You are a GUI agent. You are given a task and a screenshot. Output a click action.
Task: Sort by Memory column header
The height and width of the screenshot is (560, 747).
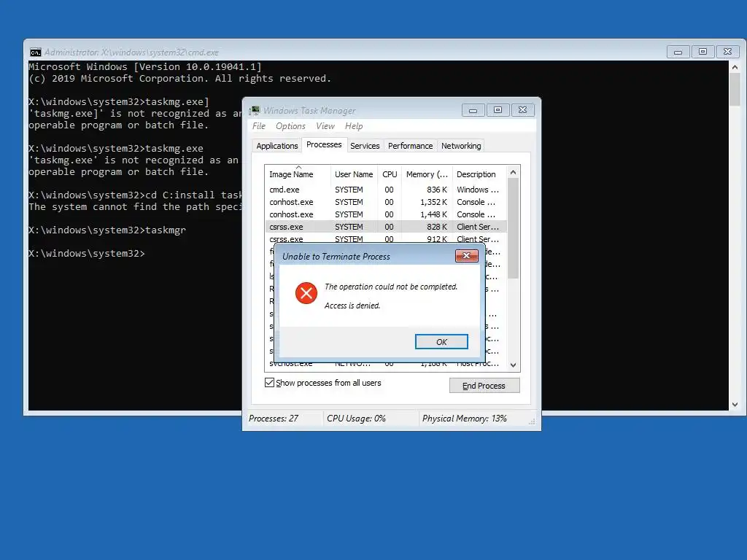point(427,174)
